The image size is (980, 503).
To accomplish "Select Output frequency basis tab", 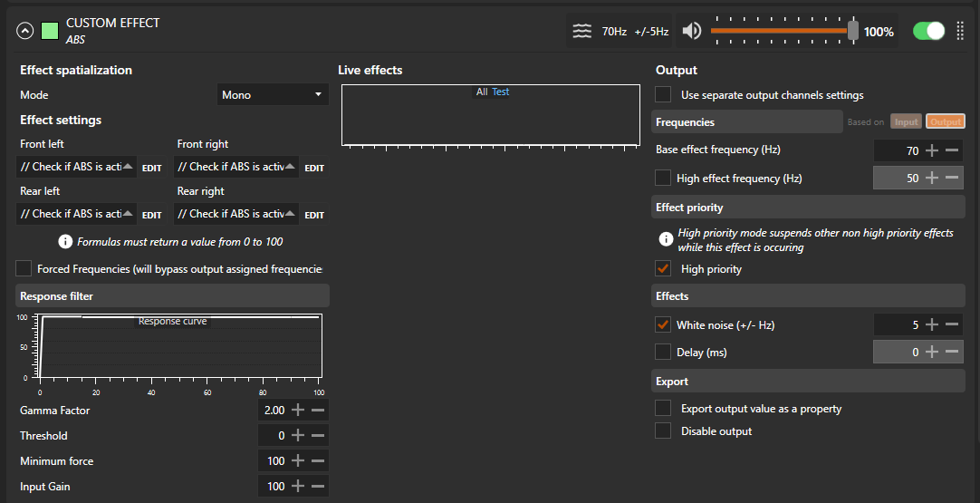I will (945, 122).
